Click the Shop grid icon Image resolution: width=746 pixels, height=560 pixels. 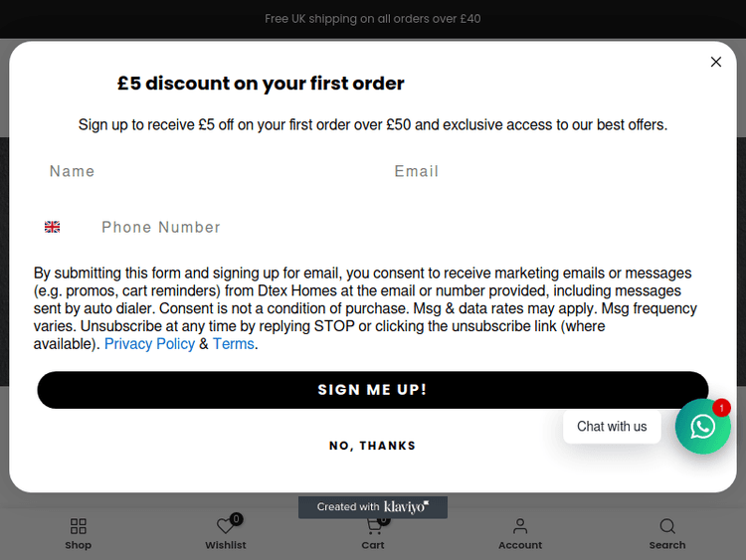(x=79, y=527)
